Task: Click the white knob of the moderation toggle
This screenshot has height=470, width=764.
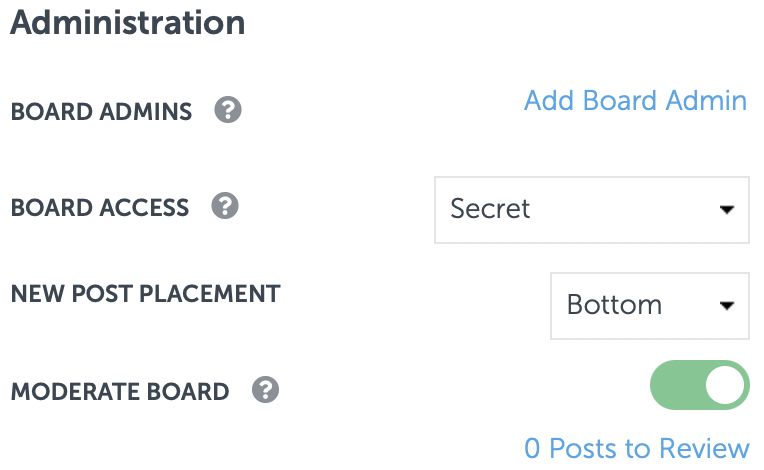Action: (724, 385)
